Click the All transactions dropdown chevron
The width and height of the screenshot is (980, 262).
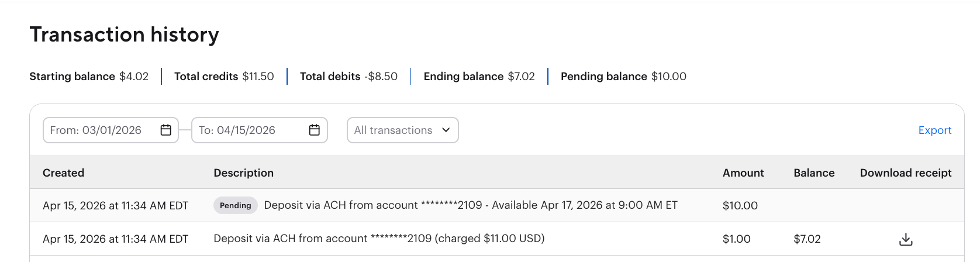pos(446,130)
